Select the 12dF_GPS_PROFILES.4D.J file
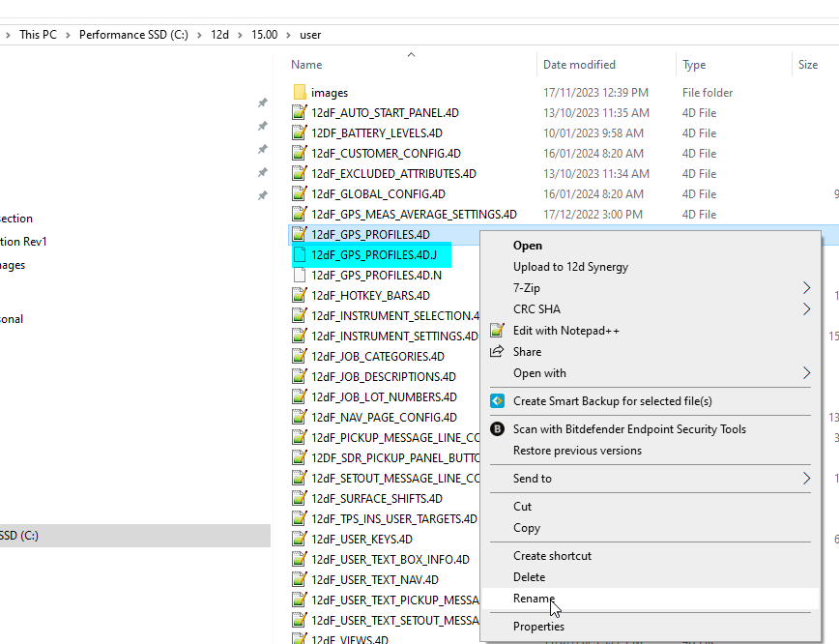The height and width of the screenshot is (644, 839). coord(374,255)
